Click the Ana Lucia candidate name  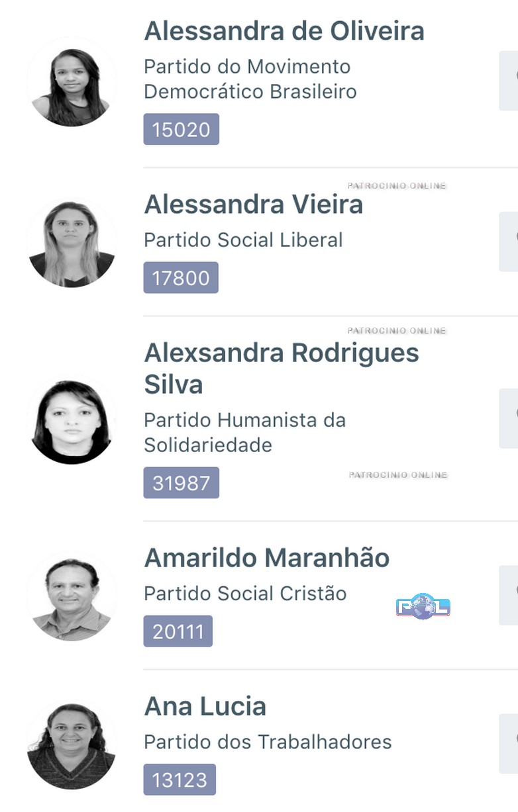205,706
